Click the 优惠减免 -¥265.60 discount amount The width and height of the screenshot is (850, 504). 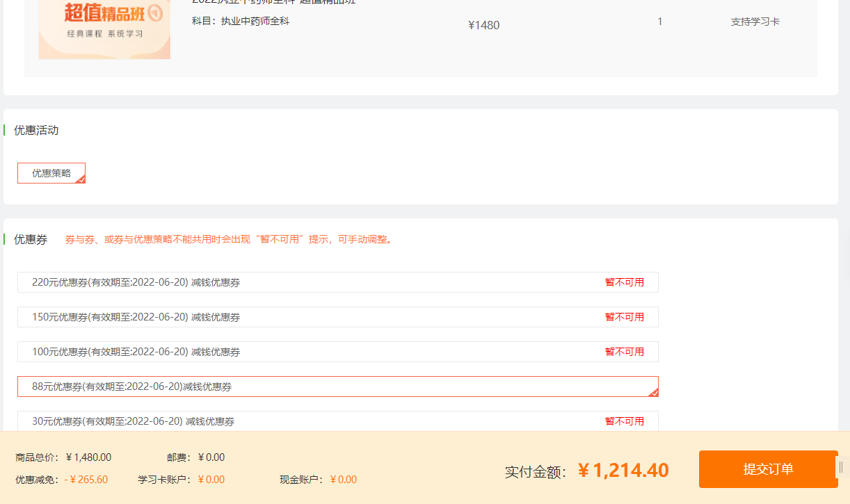click(86, 480)
